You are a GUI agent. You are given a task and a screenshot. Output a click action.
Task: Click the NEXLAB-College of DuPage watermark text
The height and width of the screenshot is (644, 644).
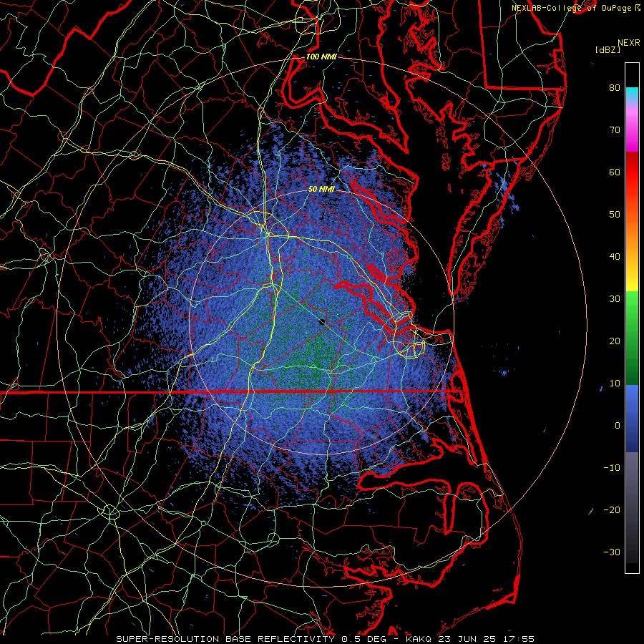[571, 8]
